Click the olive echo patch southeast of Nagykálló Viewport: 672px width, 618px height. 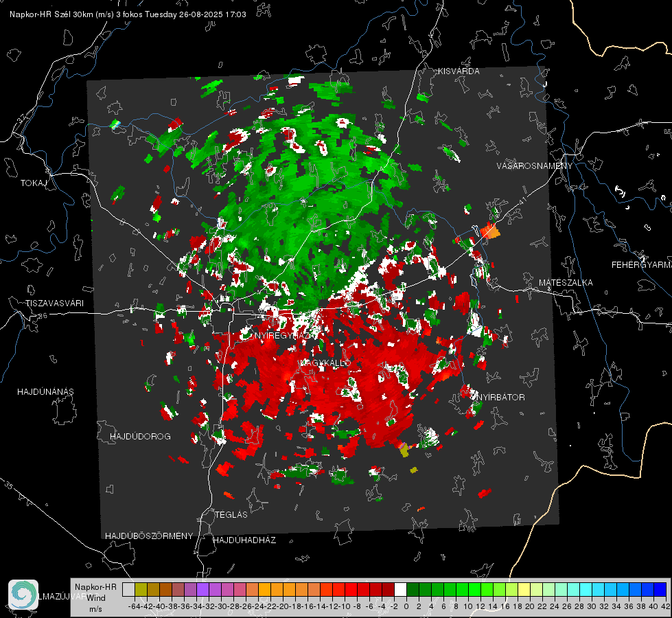coord(404,450)
